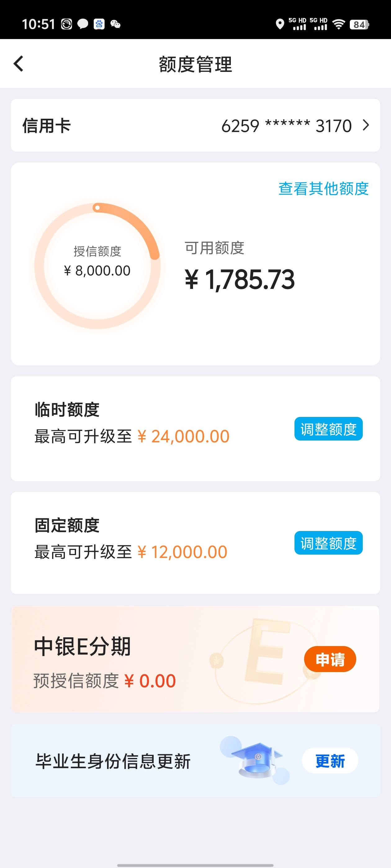The width and height of the screenshot is (391, 868).
Task: Tap the orange 申请 button
Action: coord(330,659)
